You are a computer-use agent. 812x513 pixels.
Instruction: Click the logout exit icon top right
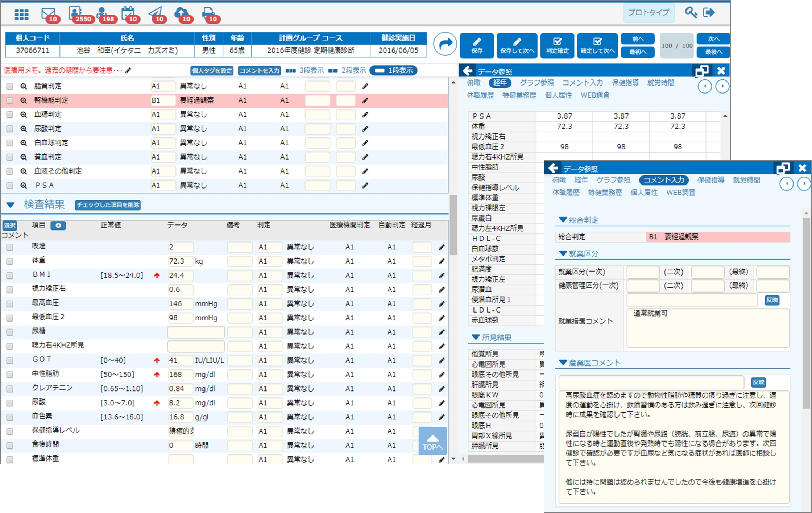click(709, 13)
